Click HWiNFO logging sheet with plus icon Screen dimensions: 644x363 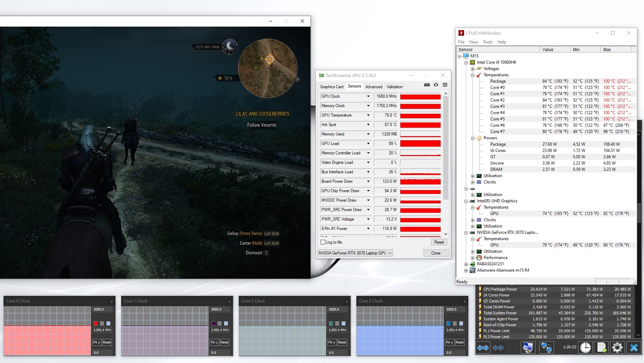pyautogui.click(x=601, y=348)
